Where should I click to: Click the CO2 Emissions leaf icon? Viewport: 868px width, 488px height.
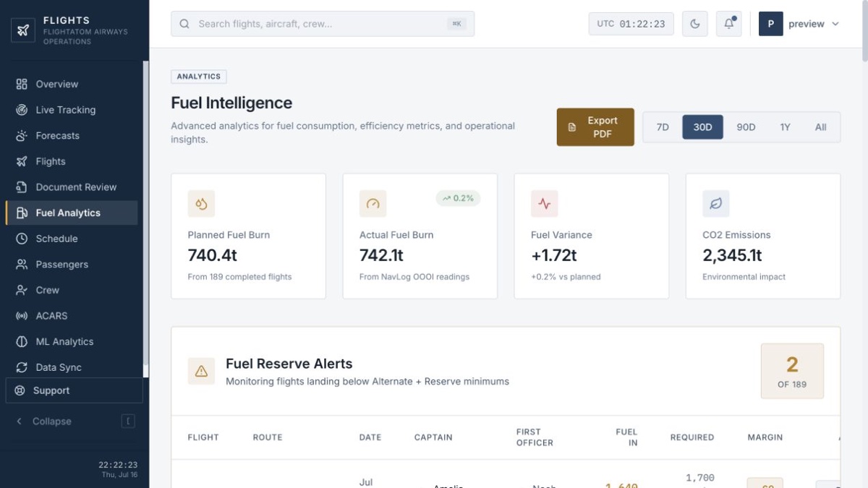(716, 204)
